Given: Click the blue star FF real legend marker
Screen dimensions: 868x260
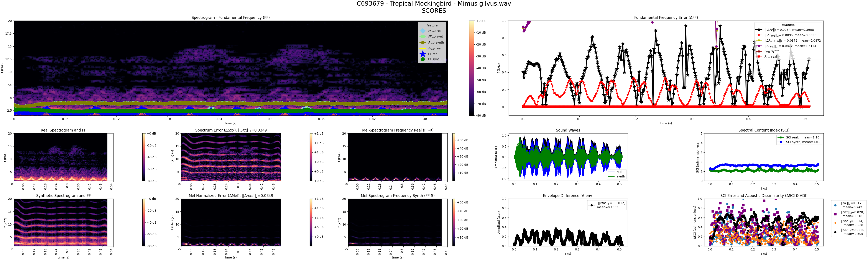Looking at the screenshot, I should (422, 54).
